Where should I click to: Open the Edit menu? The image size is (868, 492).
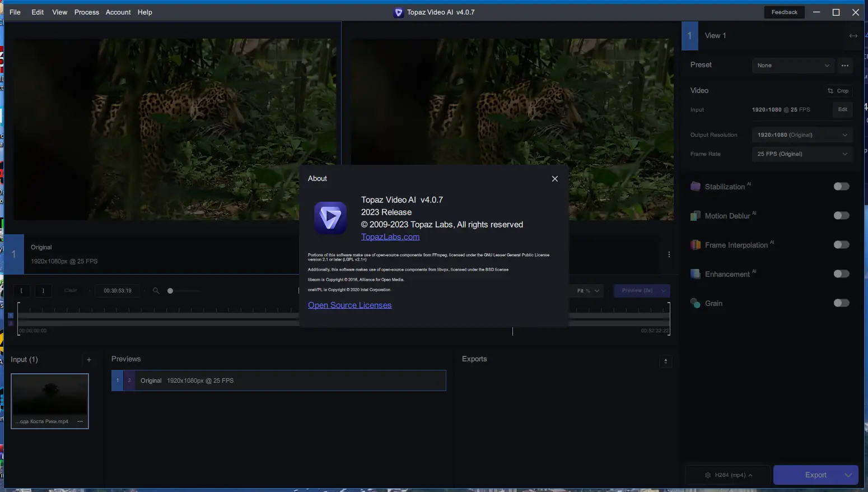click(38, 12)
